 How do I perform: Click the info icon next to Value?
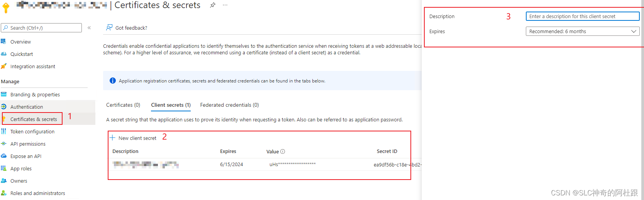click(x=283, y=151)
